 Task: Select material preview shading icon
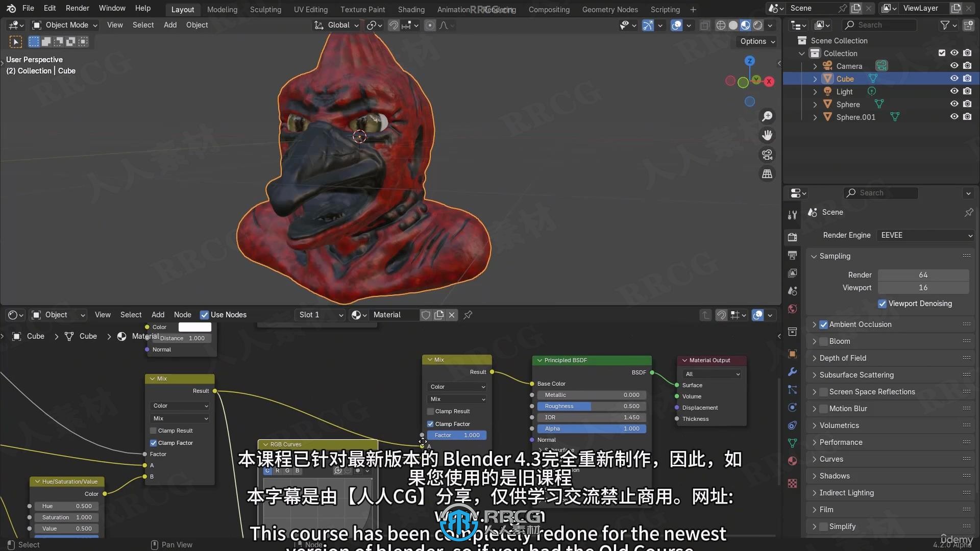pyautogui.click(x=745, y=25)
